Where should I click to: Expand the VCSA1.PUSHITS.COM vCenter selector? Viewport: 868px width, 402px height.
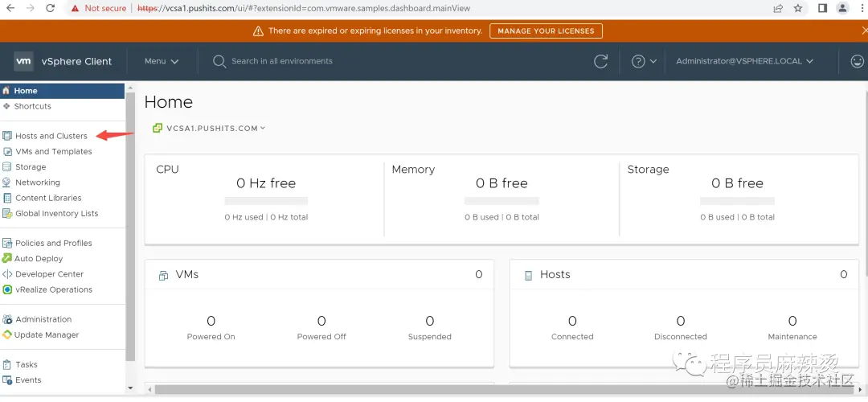tap(209, 128)
